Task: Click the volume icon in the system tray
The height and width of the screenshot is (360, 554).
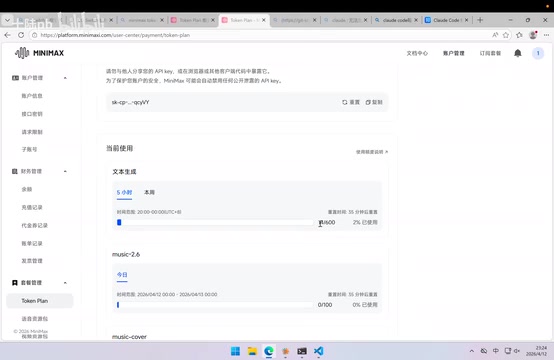Action: [517, 351]
